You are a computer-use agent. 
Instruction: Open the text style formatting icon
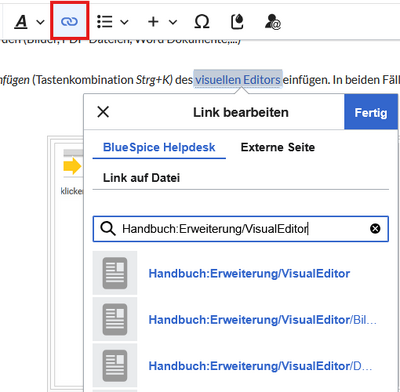(x=21, y=22)
